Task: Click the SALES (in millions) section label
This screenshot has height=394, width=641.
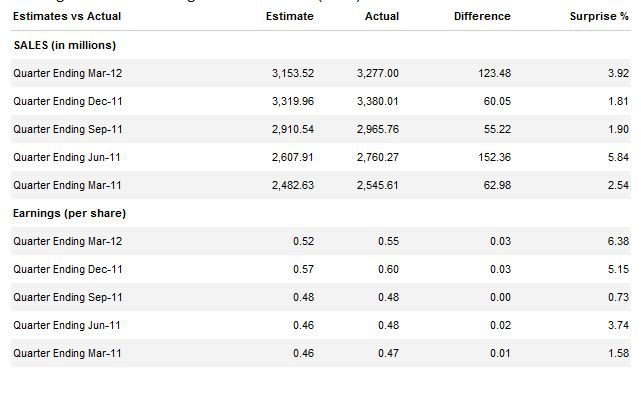Action: [x=65, y=45]
